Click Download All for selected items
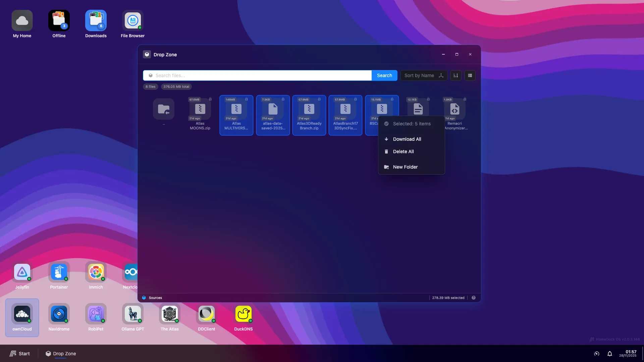 pos(407,139)
